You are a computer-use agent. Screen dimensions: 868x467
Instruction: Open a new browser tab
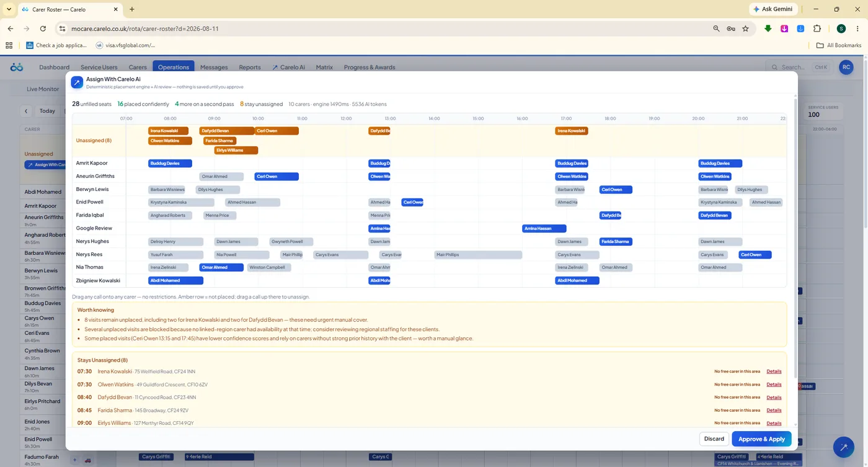point(132,9)
